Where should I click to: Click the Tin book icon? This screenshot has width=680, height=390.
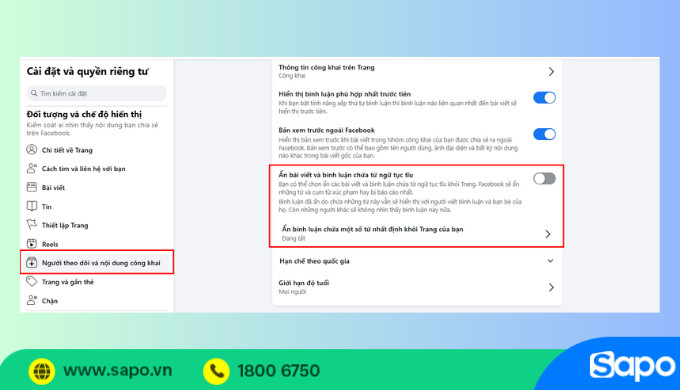pyautogui.click(x=32, y=206)
